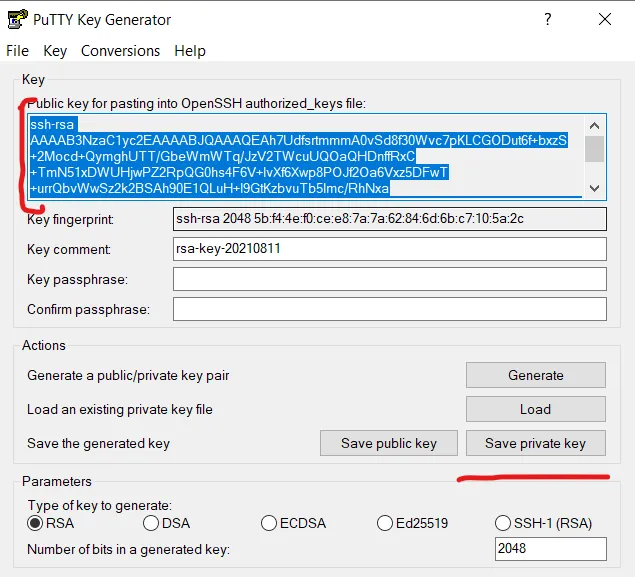Click the public key scrollbar down arrow
635x577 pixels.
pos(595,188)
